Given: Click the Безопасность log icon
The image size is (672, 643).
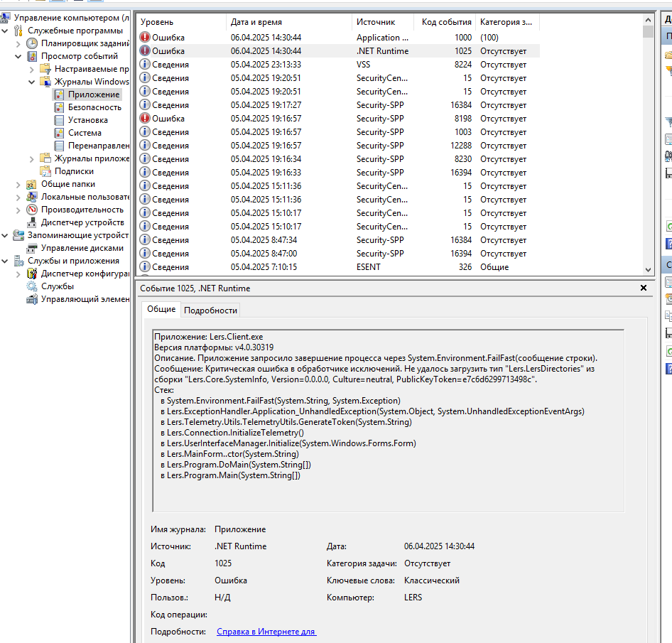Looking at the screenshot, I should 59,107.
